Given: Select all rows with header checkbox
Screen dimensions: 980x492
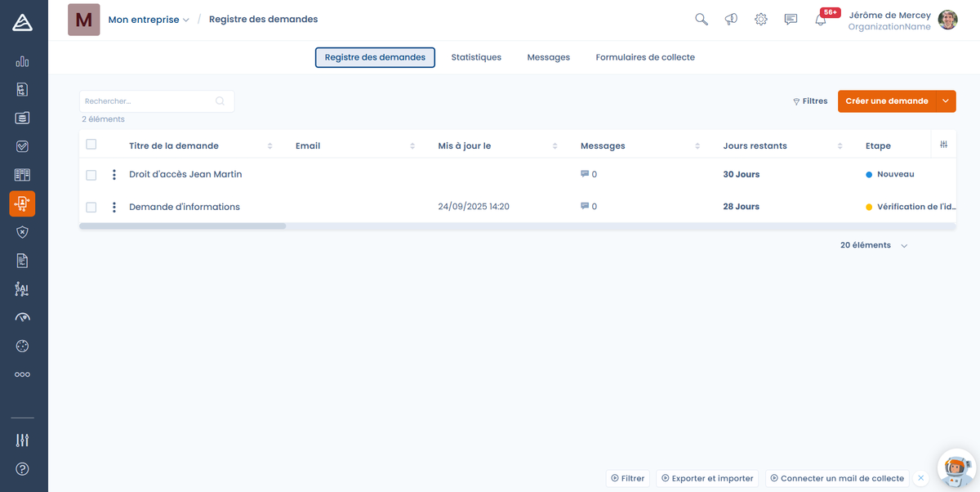Looking at the screenshot, I should click(x=91, y=145).
